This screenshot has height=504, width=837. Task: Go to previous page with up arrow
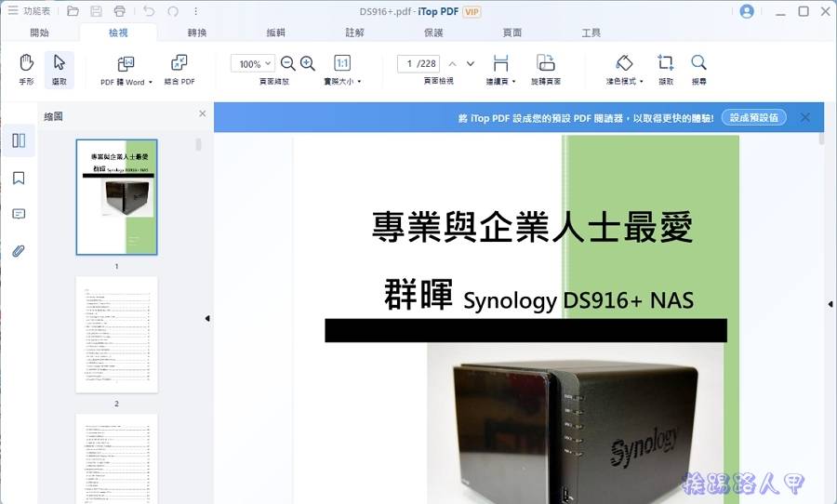click(x=452, y=63)
